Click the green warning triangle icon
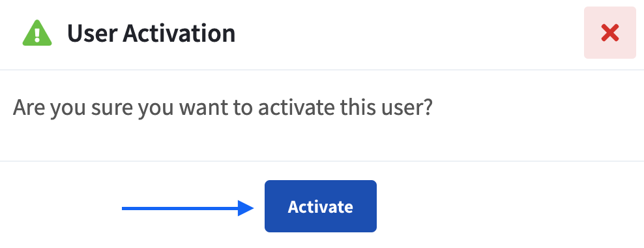 (37, 33)
